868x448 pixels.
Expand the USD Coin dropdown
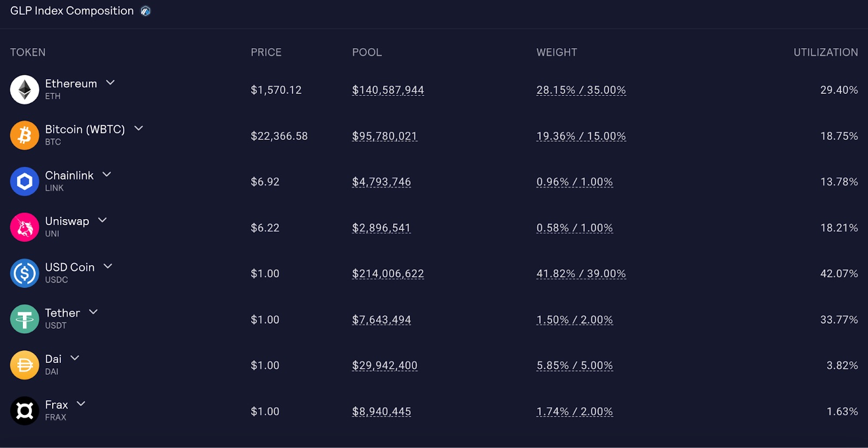(x=107, y=266)
